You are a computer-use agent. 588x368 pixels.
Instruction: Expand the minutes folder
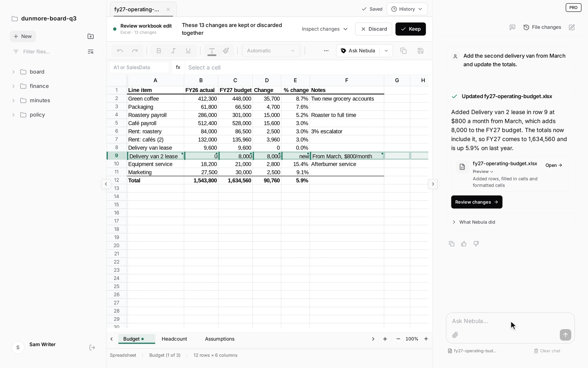[13, 101]
